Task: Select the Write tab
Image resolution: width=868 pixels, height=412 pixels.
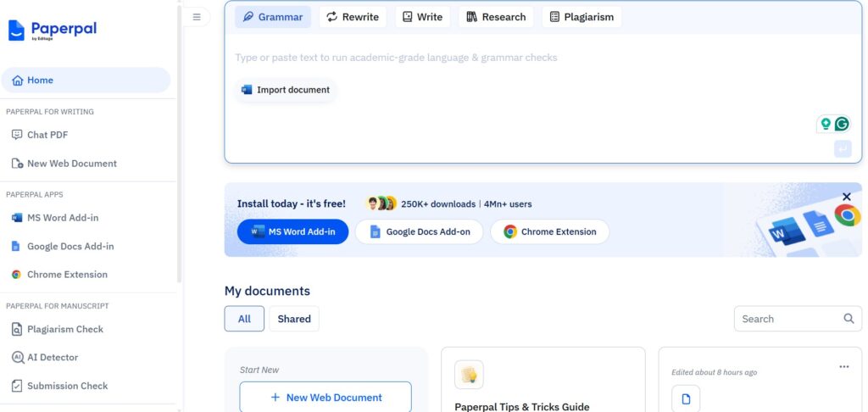Action: click(422, 17)
